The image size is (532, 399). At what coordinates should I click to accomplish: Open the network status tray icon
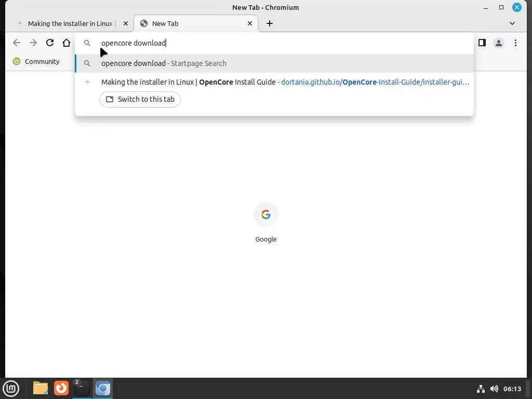tap(481, 389)
